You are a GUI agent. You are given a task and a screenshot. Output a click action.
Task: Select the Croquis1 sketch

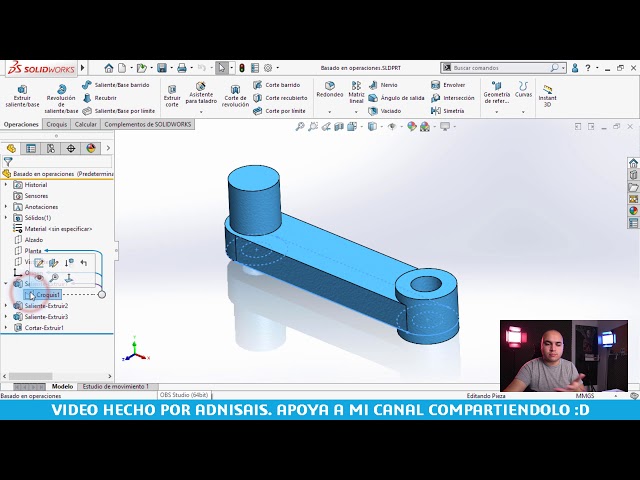(43, 295)
